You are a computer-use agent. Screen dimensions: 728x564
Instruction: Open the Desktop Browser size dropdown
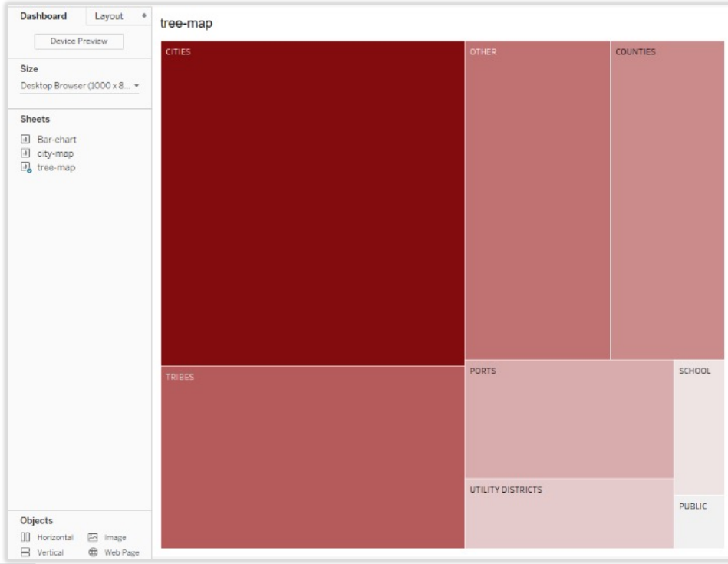click(79, 86)
